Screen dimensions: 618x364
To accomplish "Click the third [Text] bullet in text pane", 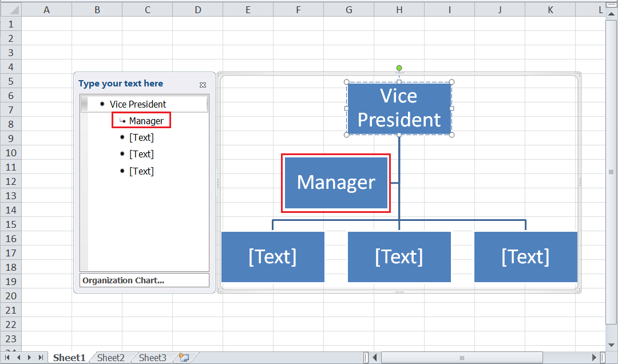I will tap(141, 171).
